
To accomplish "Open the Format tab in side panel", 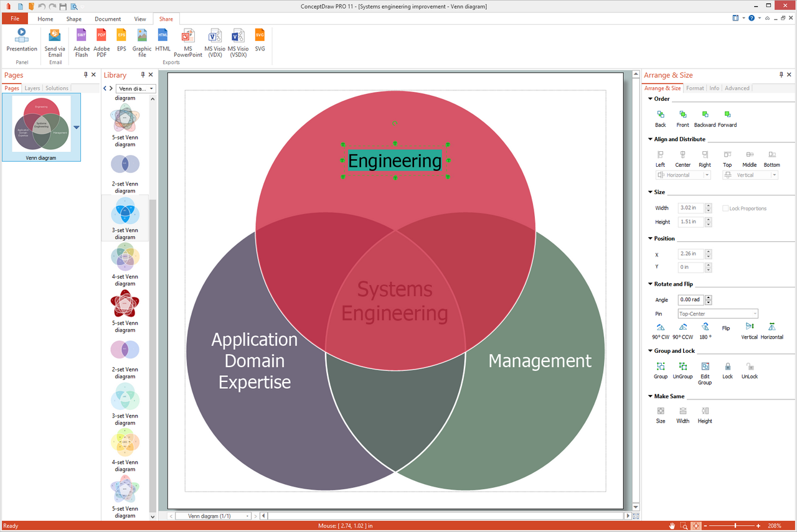I will 695,88.
